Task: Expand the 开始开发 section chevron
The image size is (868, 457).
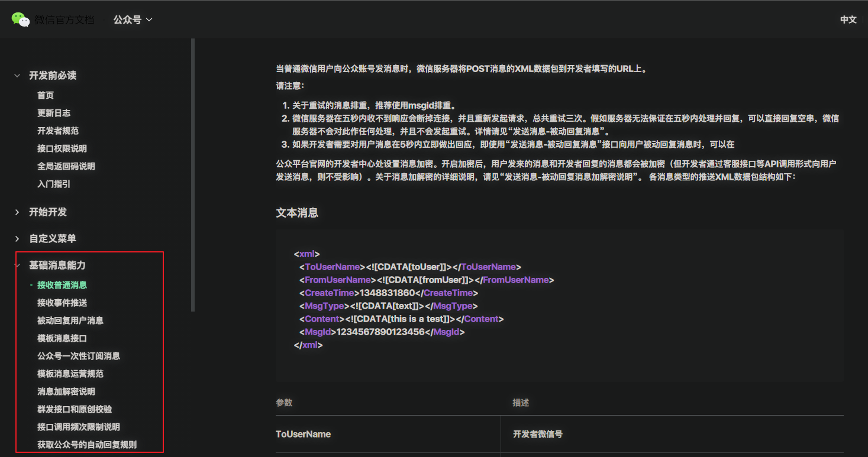Action: coord(17,212)
